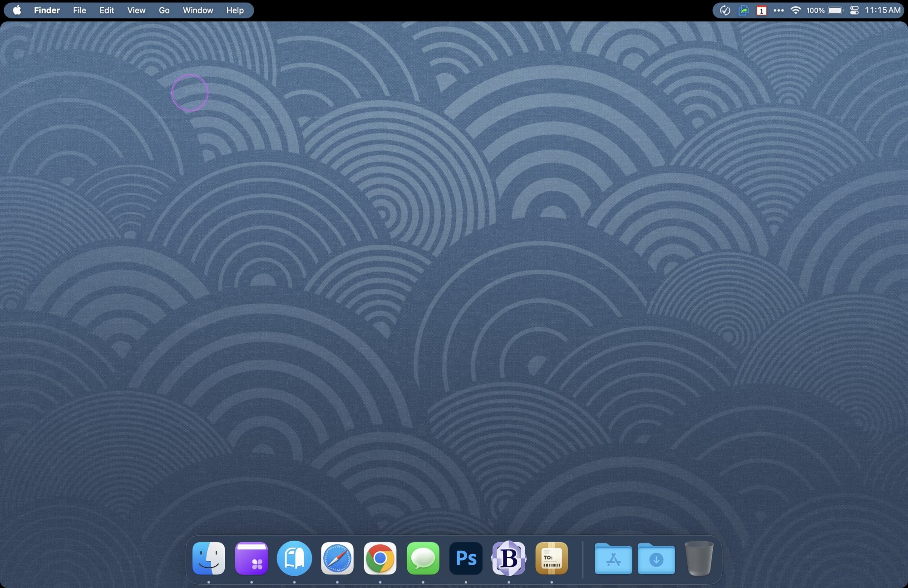Open Messages from the Dock
Image resolution: width=908 pixels, height=588 pixels.
pos(423,558)
